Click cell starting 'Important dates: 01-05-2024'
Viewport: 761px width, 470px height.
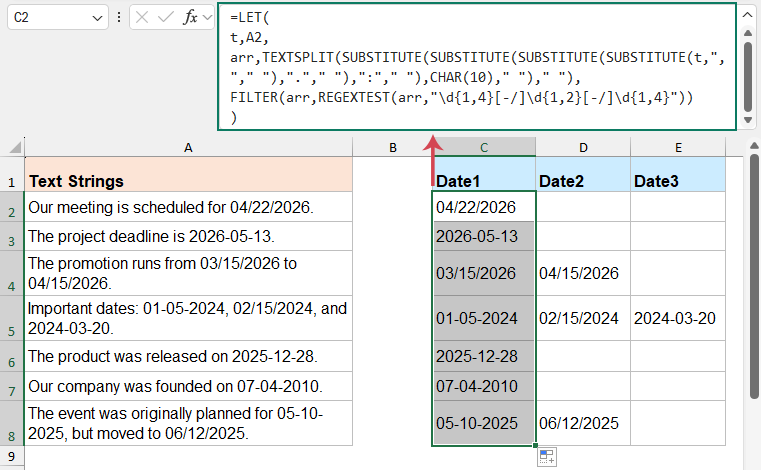(188, 319)
